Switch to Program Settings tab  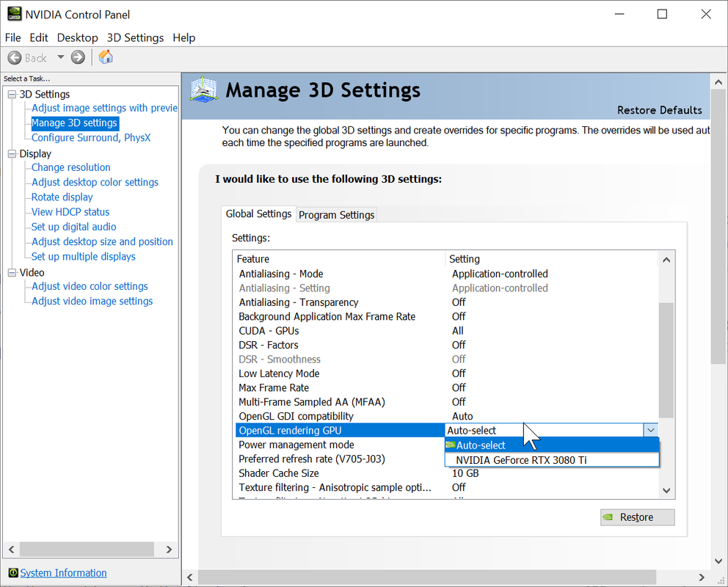coord(337,215)
